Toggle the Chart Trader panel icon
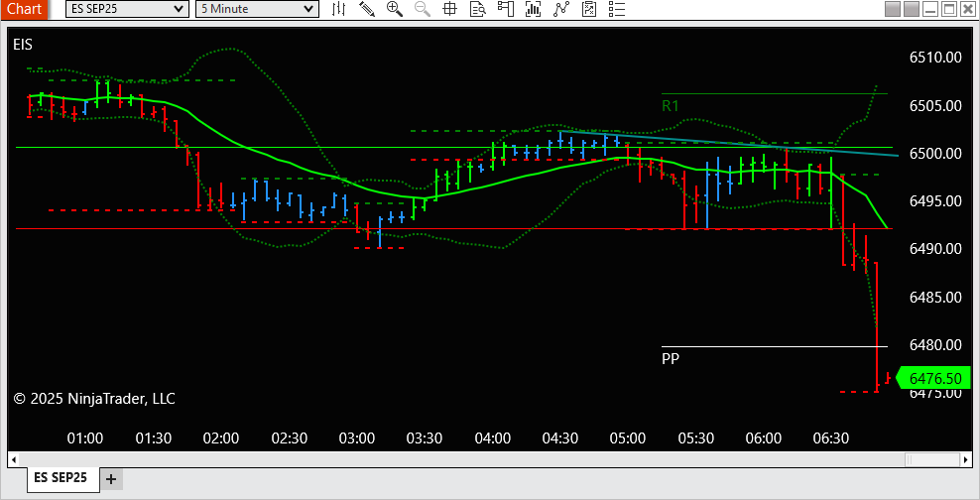The image size is (980, 500). click(505, 9)
